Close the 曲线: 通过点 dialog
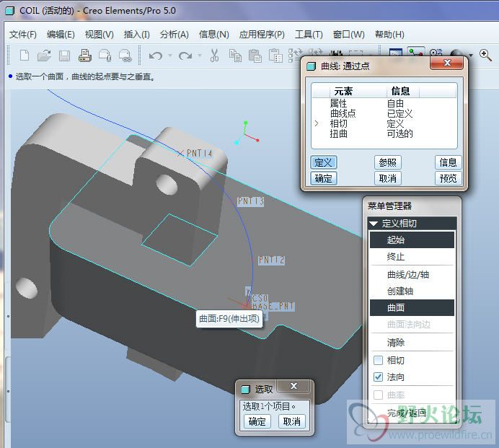 click(x=447, y=63)
